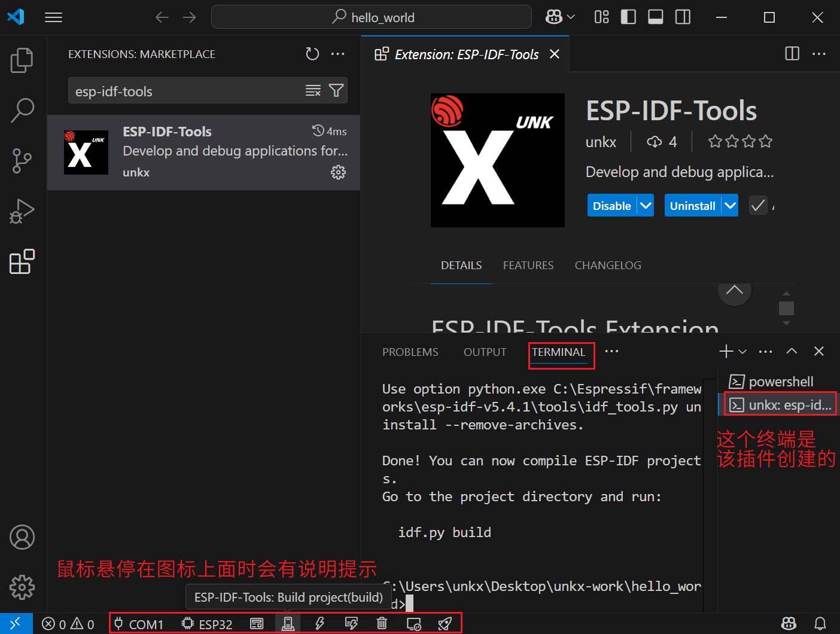840x634 pixels.
Task: Click the star rating of the extension
Action: coord(740,142)
